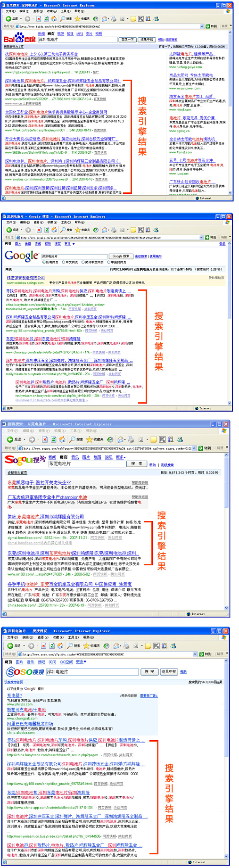Expand the address bar dropdown in the Baidu window
The width and height of the screenshot is (239, 868).
click(202, 26)
